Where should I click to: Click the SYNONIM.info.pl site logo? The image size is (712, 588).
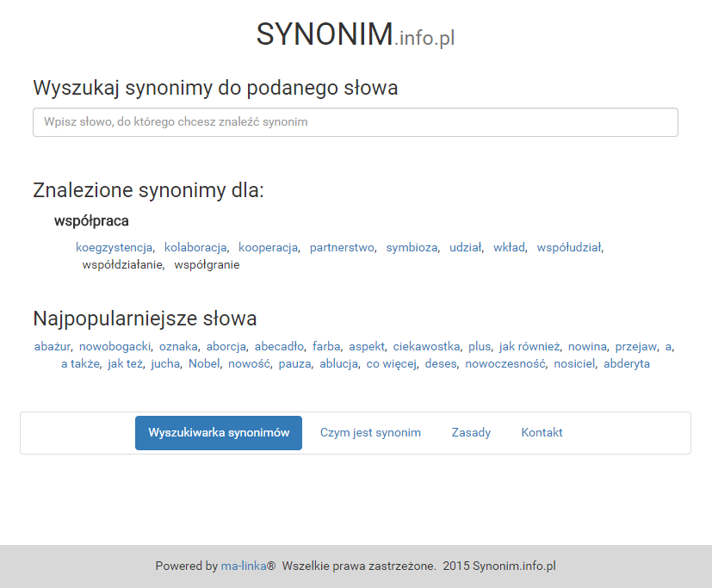pos(355,34)
